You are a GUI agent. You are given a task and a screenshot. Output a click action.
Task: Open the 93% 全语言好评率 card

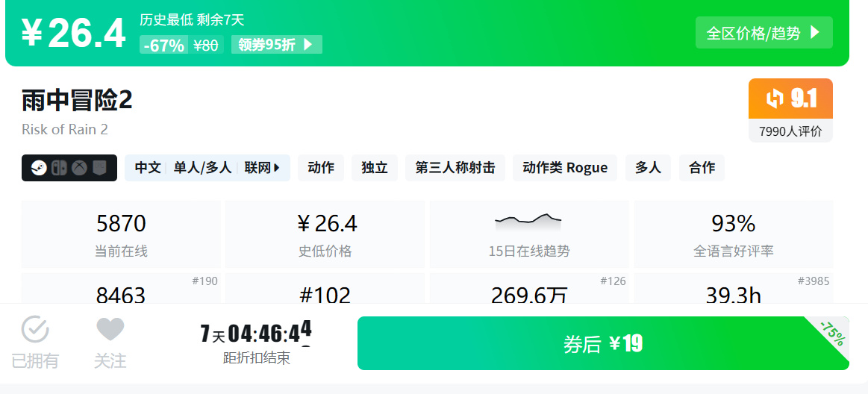(734, 234)
